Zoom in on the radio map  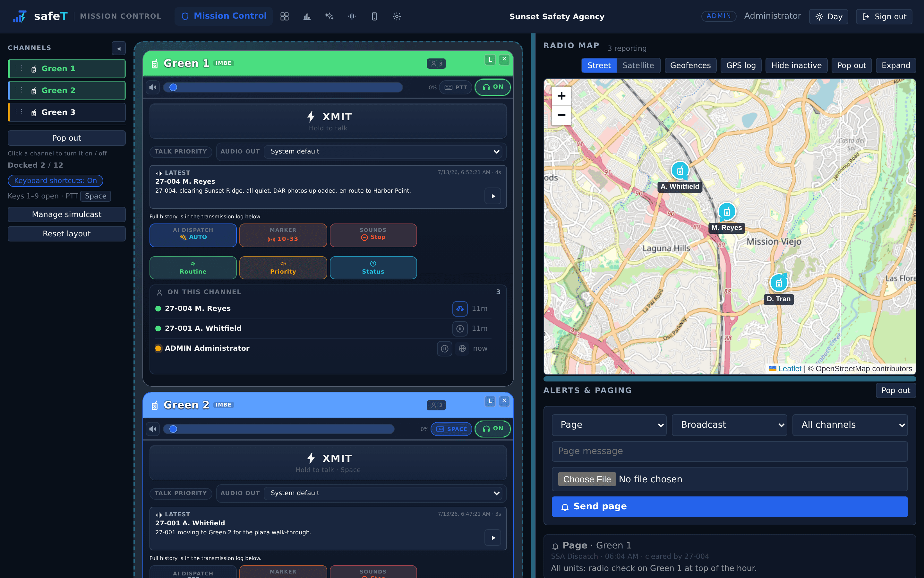[x=561, y=96]
